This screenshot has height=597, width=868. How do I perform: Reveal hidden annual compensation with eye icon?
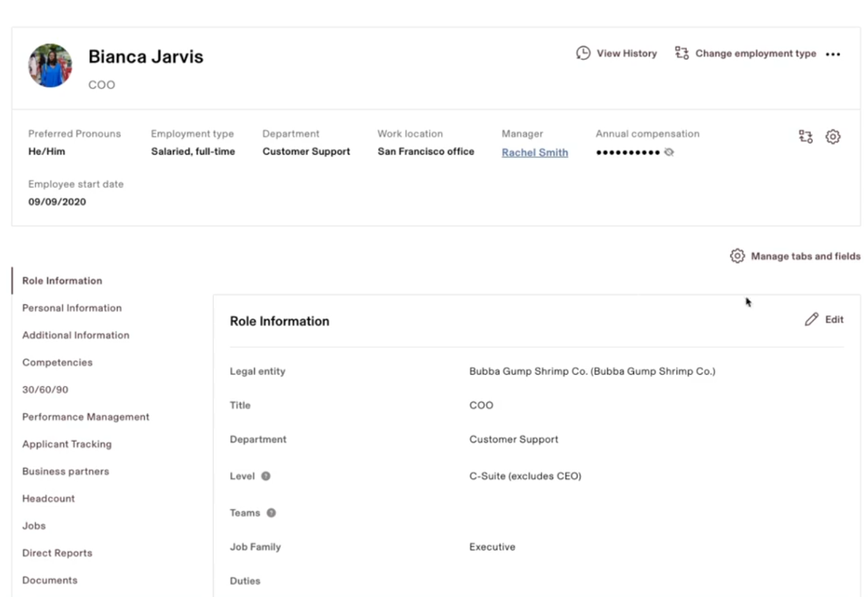pos(669,152)
